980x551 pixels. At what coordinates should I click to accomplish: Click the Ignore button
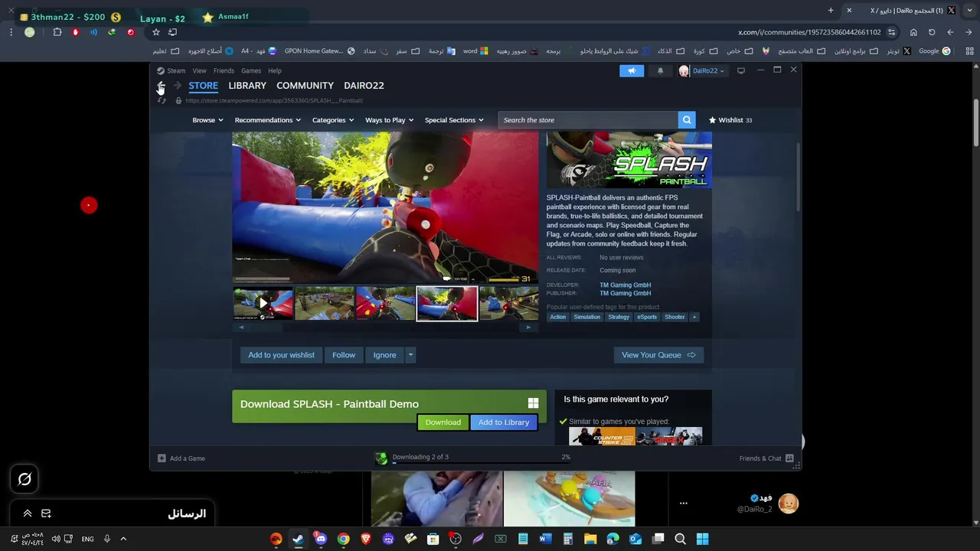pyautogui.click(x=384, y=355)
